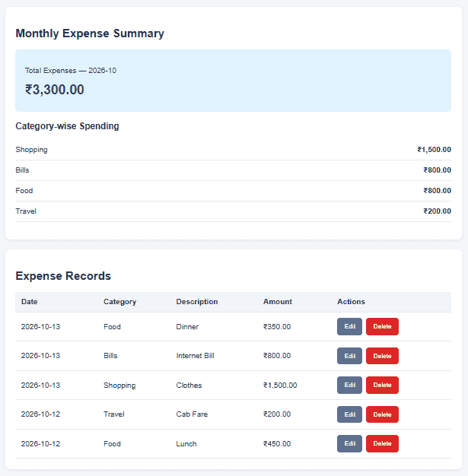Click the Shopping category row label

click(x=32, y=150)
